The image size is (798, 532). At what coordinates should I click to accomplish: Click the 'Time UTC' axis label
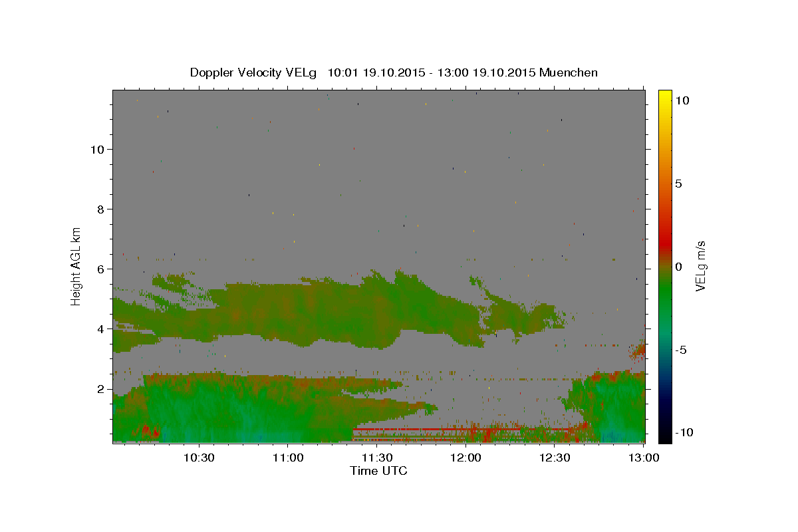click(378, 471)
